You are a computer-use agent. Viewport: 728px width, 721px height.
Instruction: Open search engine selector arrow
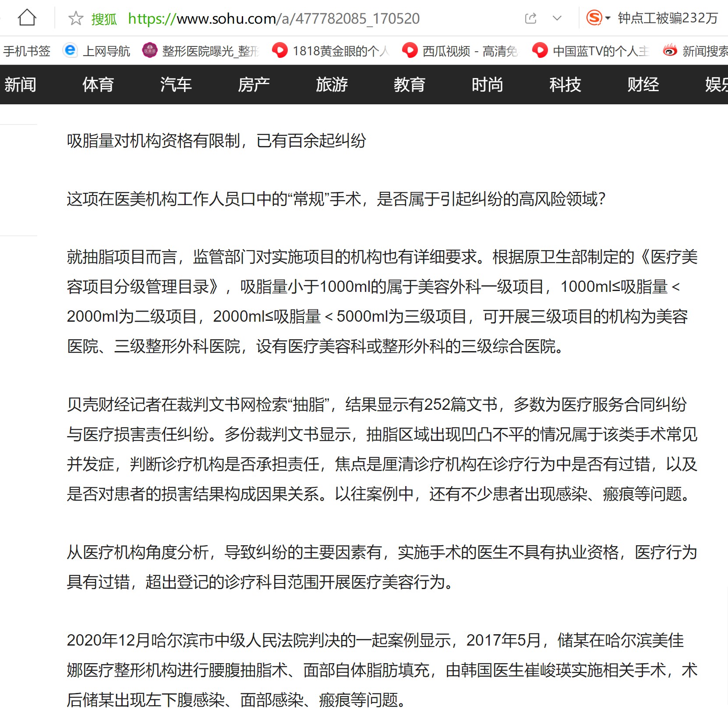[608, 18]
